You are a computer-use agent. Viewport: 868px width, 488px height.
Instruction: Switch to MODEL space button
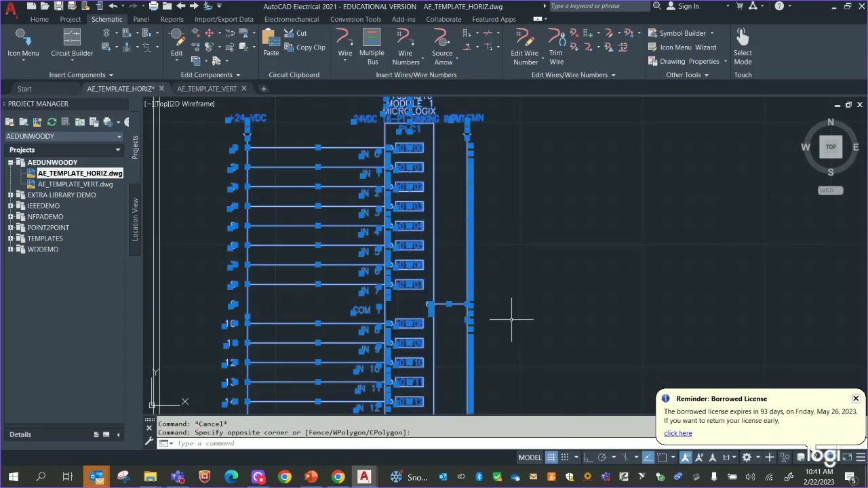click(x=530, y=457)
